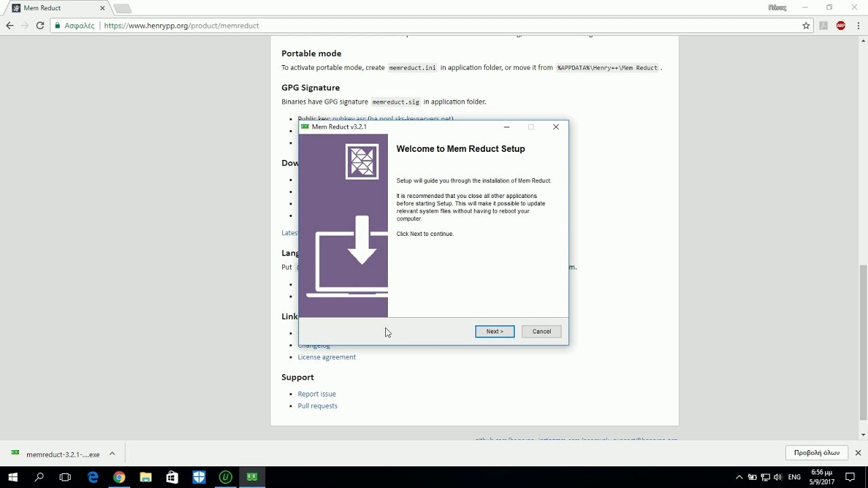Screen dimensions: 868x488
Task: Select the Mem Reduct installer taskbar icon
Action: (x=252, y=477)
